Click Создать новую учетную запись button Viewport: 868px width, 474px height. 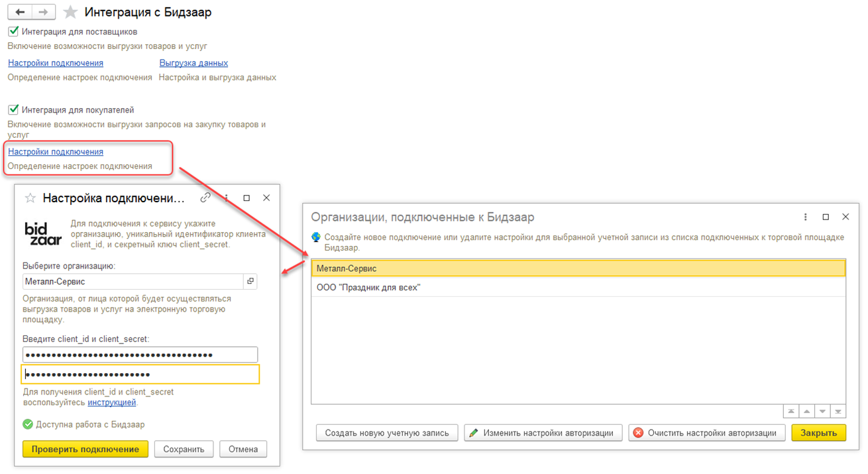tap(387, 433)
